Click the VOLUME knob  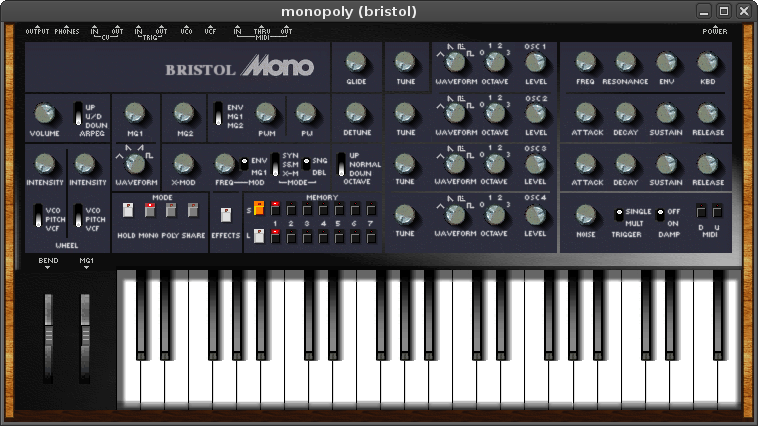pos(44,113)
